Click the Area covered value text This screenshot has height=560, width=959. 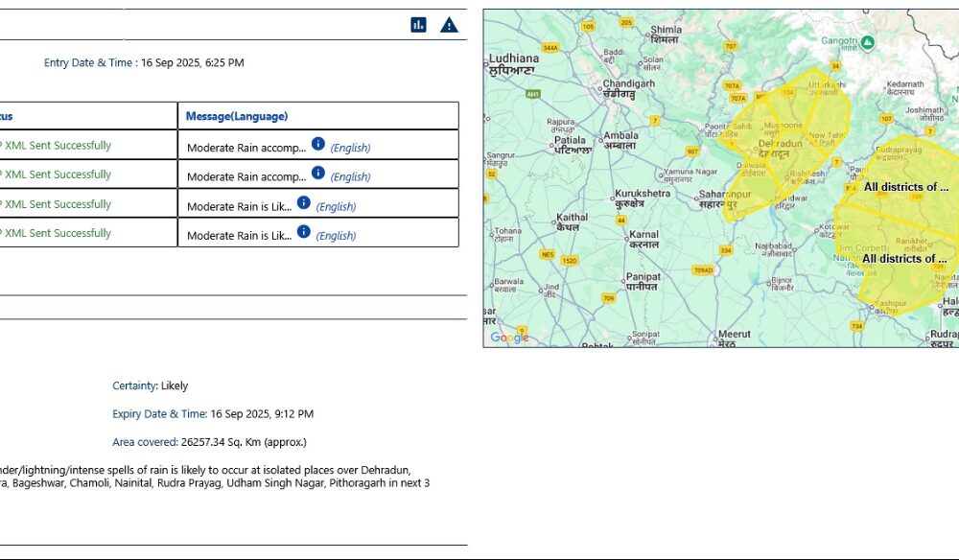tap(244, 442)
